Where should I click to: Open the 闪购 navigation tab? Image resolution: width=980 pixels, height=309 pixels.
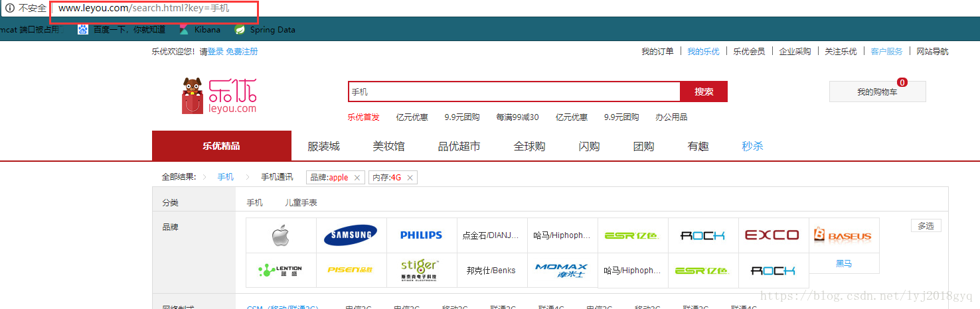pyautogui.click(x=589, y=147)
